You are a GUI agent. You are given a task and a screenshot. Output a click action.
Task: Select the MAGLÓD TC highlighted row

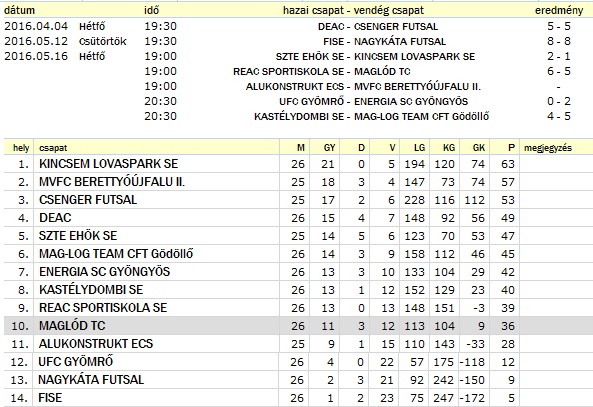(x=298, y=326)
